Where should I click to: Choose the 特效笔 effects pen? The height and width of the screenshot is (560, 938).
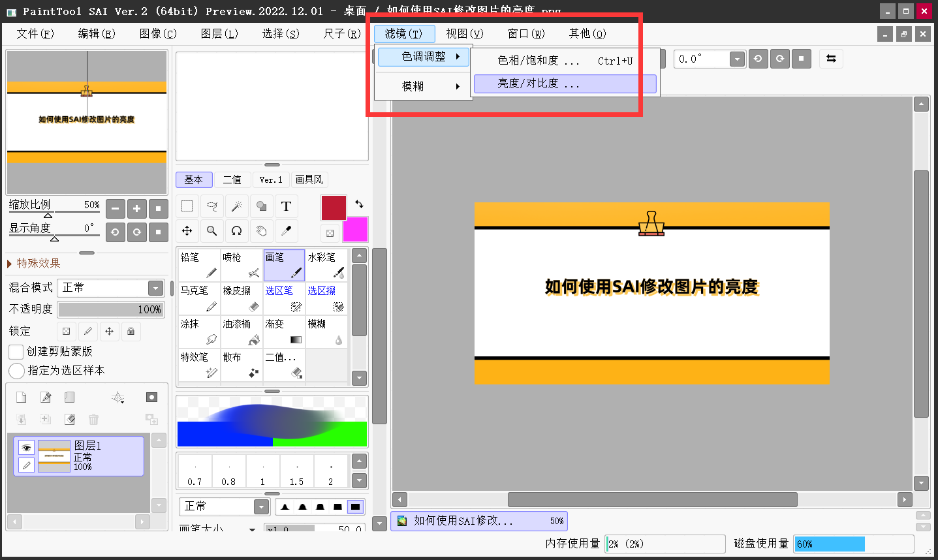click(x=198, y=365)
